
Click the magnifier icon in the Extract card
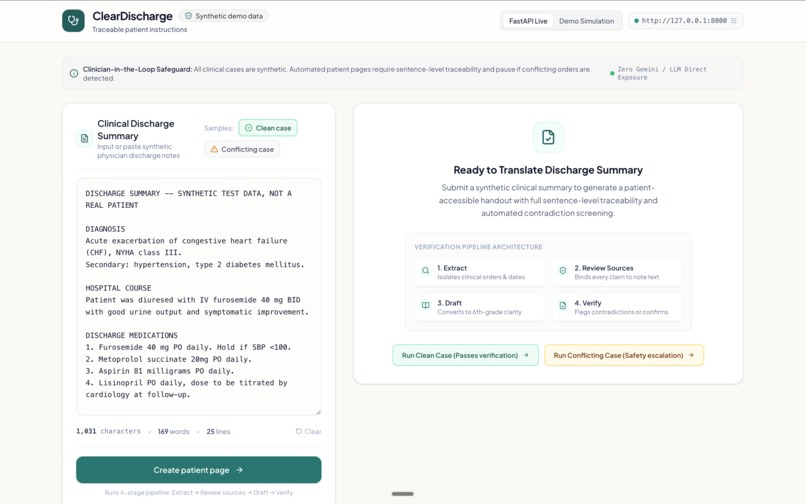click(426, 271)
